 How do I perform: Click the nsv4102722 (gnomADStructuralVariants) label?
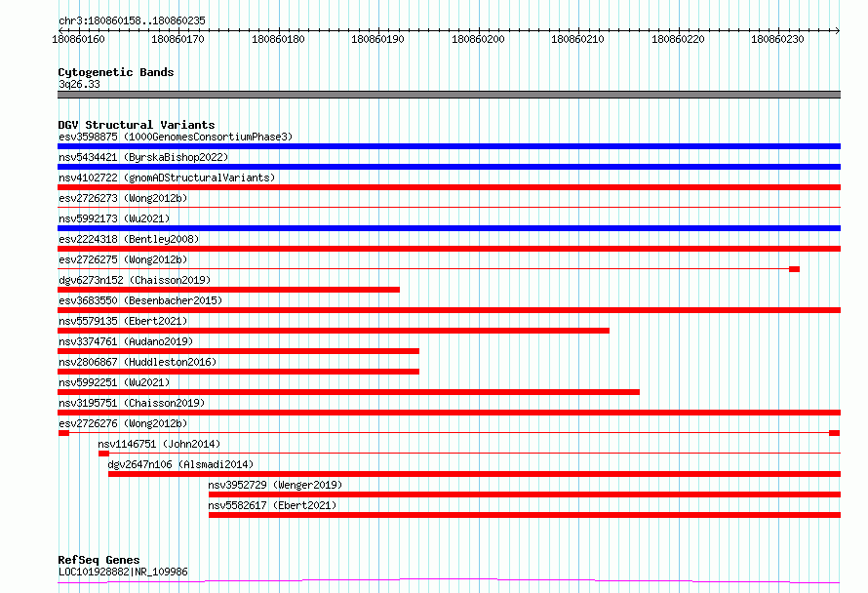(x=167, y=178)
